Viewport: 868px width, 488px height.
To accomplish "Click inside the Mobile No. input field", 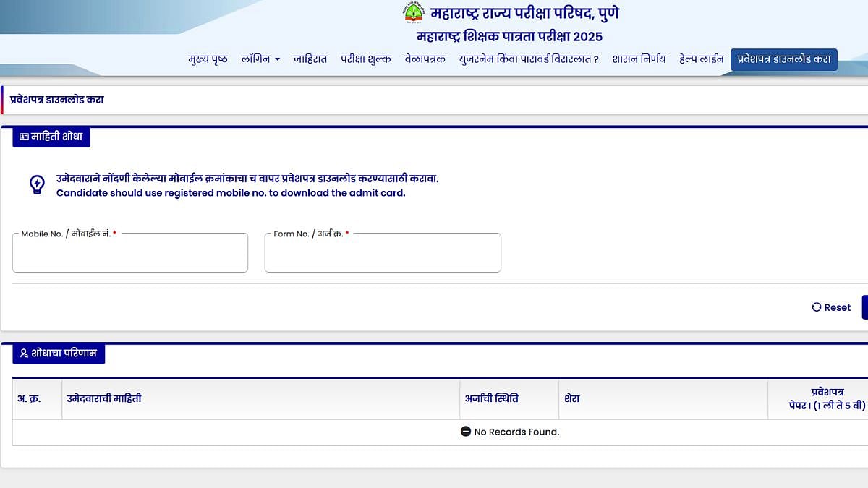I will click(130, 254).
